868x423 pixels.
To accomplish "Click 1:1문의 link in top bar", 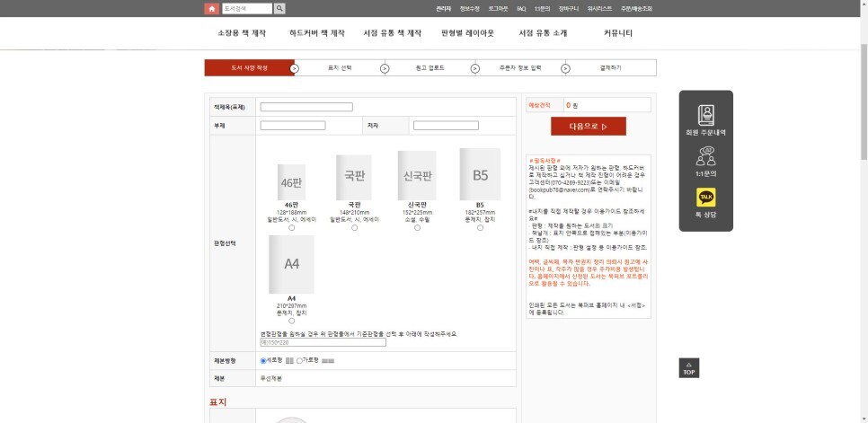I will point(543,9).
